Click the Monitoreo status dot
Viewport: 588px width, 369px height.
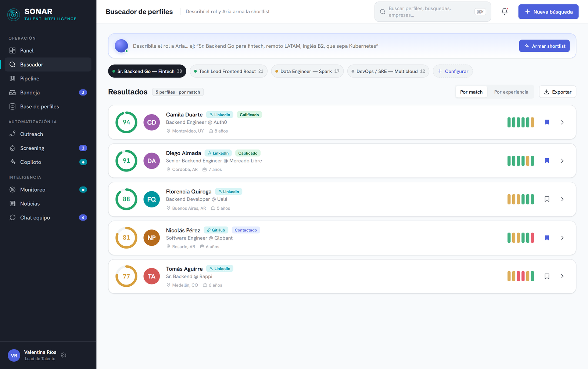click(83, 190)
